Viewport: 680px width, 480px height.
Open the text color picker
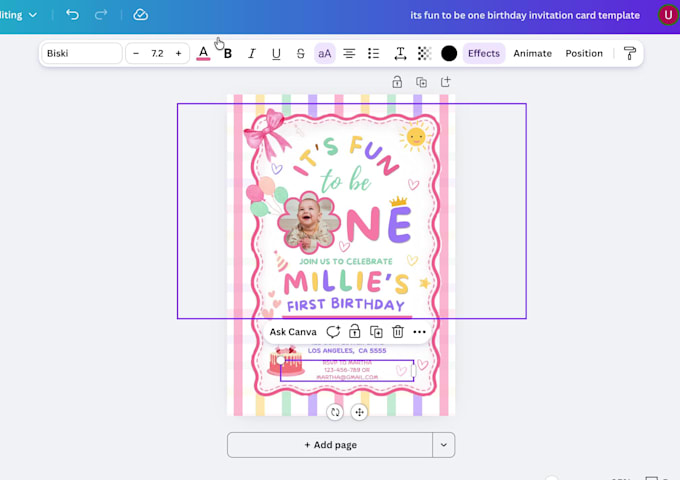click(203, 53)
